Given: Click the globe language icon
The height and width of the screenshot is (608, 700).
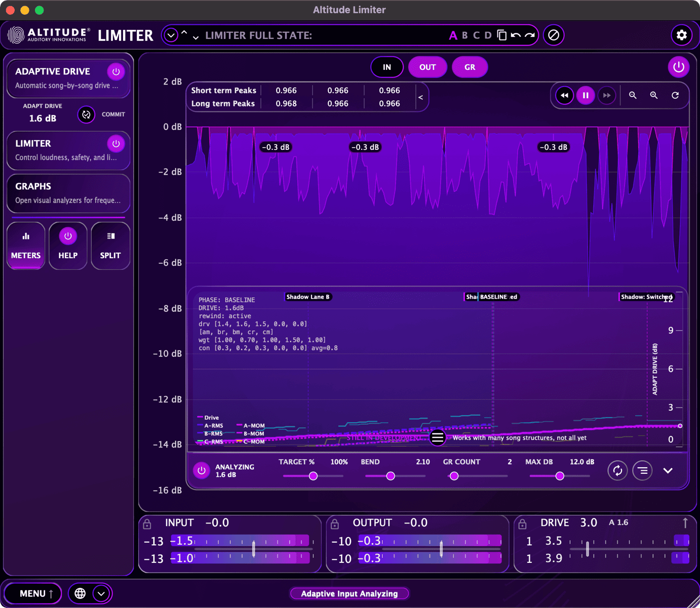Looking at the screenshot, I should point(80,593).
